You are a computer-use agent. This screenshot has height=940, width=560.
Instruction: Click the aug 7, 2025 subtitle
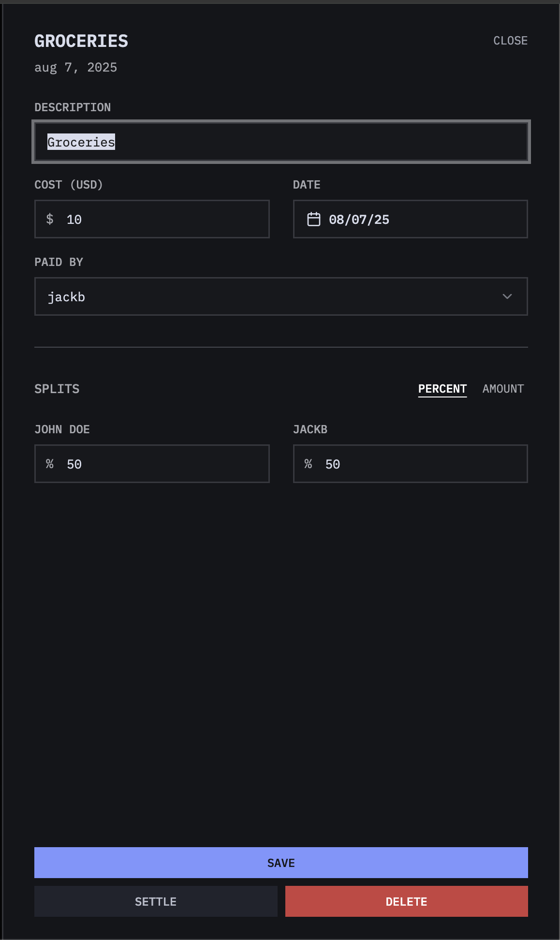click(76, 67)
